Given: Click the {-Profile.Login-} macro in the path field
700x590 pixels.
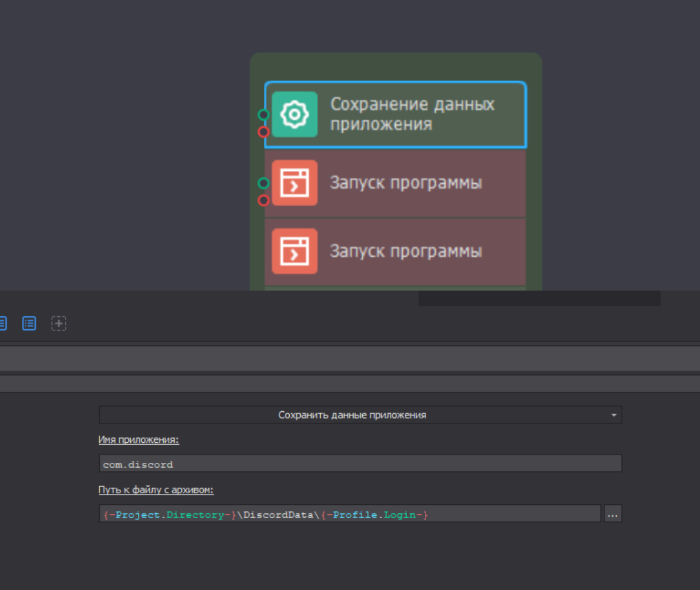Looking at the screenshot, I should 374,515.
